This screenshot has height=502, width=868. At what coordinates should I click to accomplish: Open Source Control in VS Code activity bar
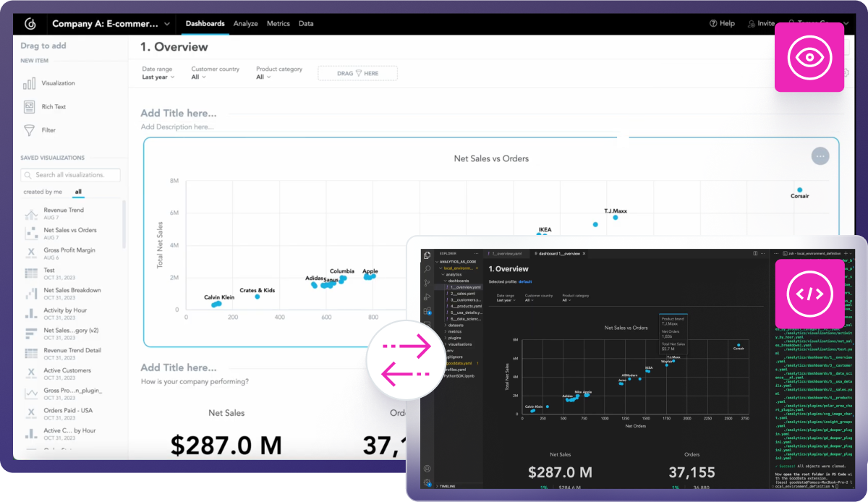(427, 282)
